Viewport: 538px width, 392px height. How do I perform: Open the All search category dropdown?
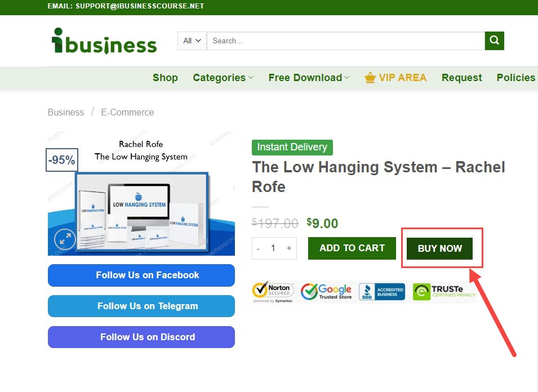point(192,41)
